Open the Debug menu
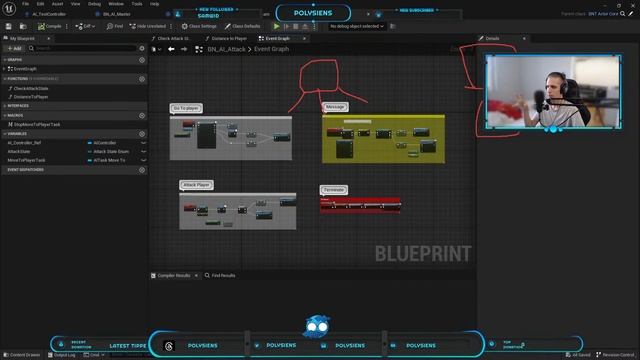640x360 pixels. point(94,4)
